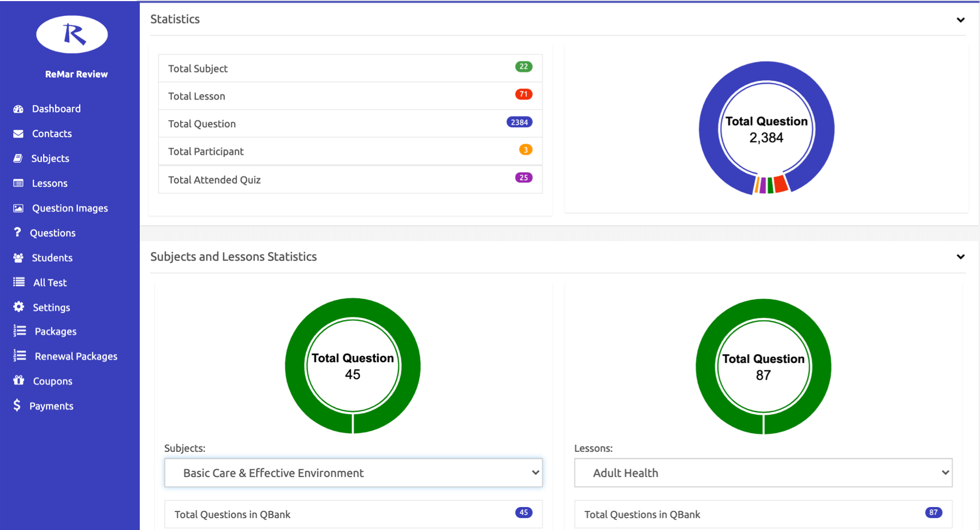
Task: Select the Questions question-mark icon
Action: pos(17,232)
